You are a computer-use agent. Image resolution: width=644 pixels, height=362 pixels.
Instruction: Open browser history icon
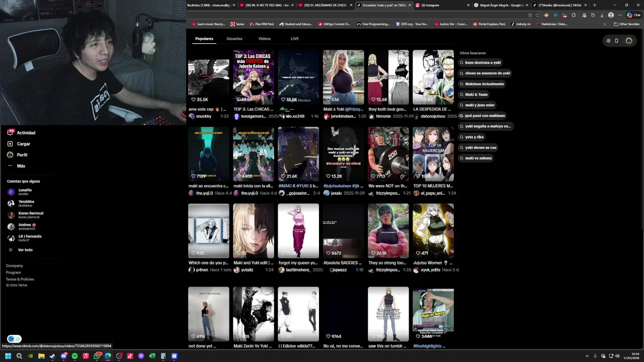[593, 15]
